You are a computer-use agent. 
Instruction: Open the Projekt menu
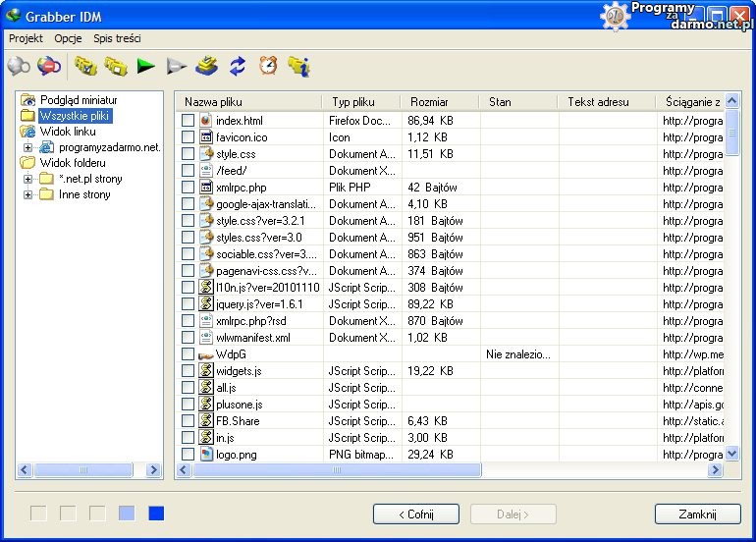click(x=26, y=38)
